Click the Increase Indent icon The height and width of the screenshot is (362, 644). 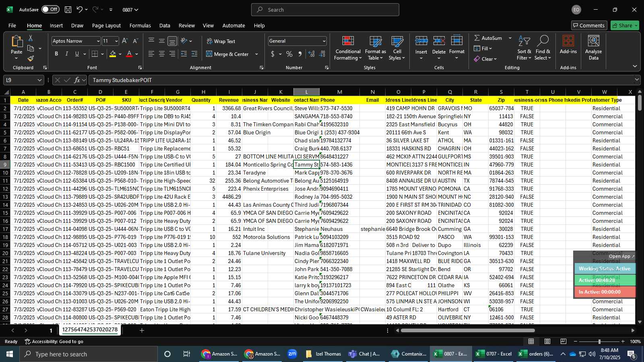click(x=194, y=54)
